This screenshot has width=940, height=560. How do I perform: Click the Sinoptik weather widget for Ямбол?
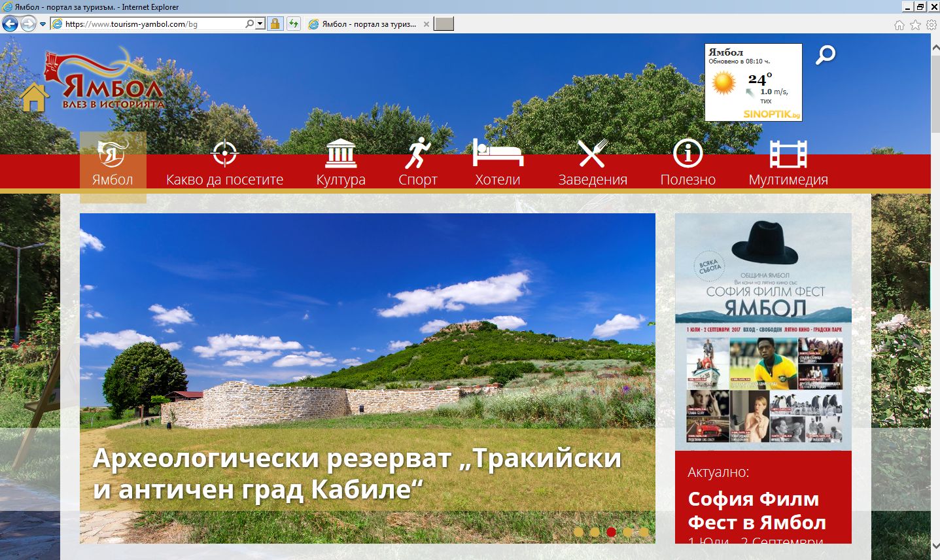pos(753,82)
